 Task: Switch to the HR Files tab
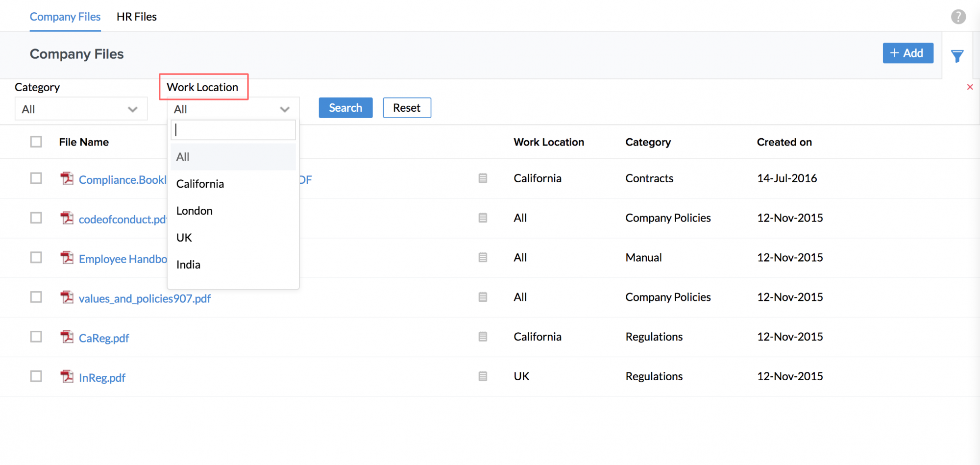136,17
